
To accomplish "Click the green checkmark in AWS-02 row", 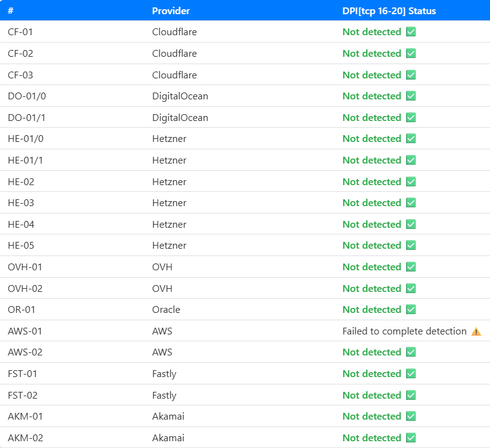I will tap(411, 352).
